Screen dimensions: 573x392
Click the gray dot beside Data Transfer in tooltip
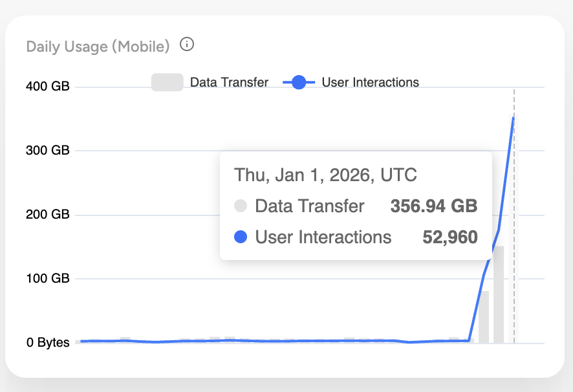tap(241, 206)
